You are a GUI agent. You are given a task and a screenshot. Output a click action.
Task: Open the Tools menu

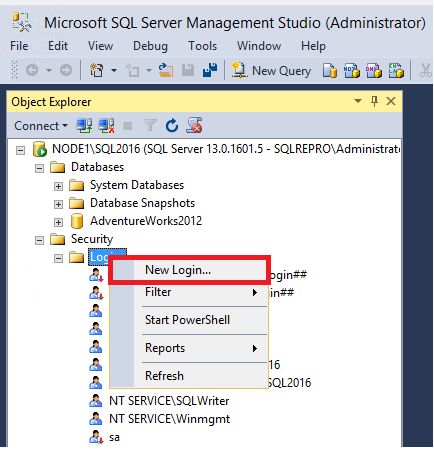point(202,46)
